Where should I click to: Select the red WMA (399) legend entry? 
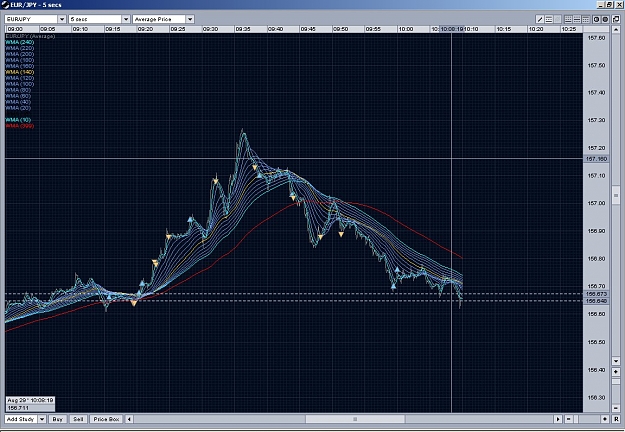coord(20,126)
